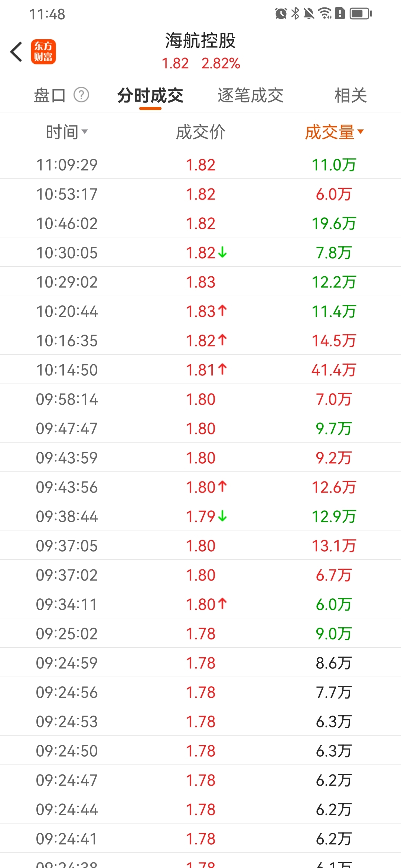Image resolution: width=401 pixels, height=868 pixels.
Task: Select the 10:14:50 row with 41.4万 volume
Action: (x=200, y=369)
